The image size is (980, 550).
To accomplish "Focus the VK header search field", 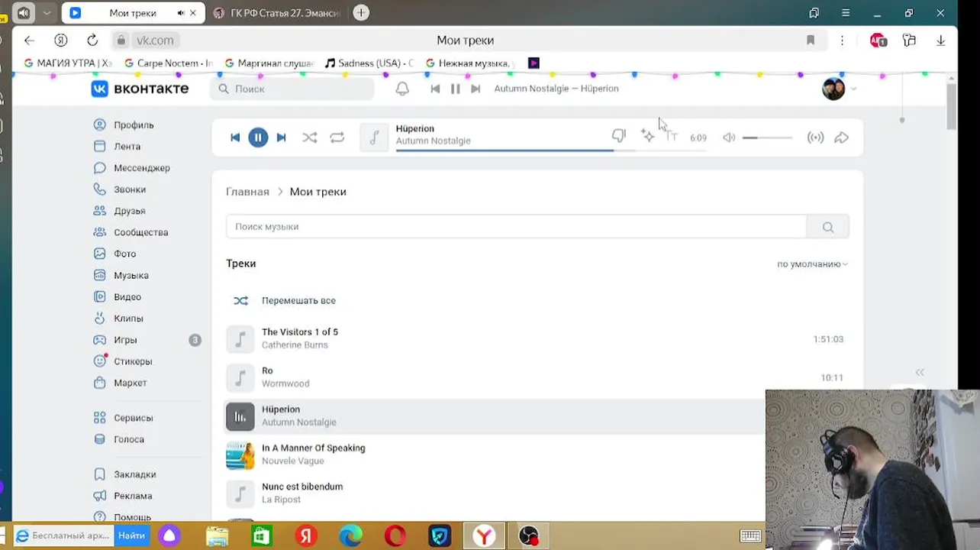I will coord(292,89).
